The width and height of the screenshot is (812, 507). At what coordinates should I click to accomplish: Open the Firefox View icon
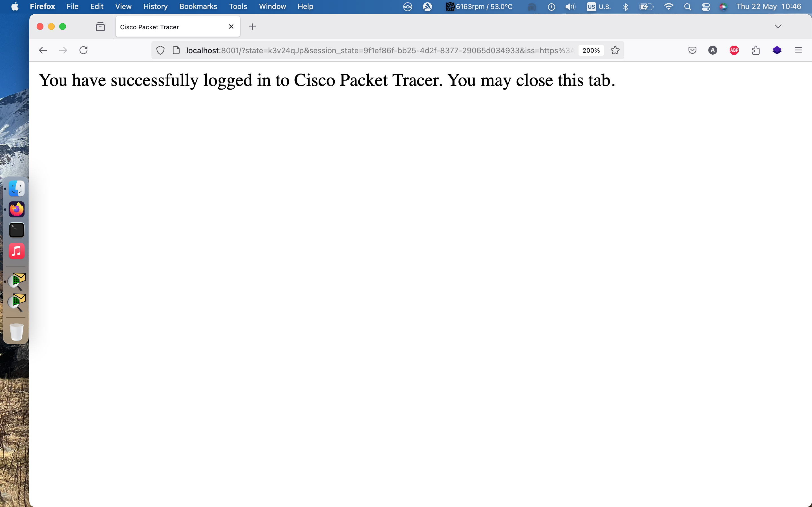(x=100, y=26)
